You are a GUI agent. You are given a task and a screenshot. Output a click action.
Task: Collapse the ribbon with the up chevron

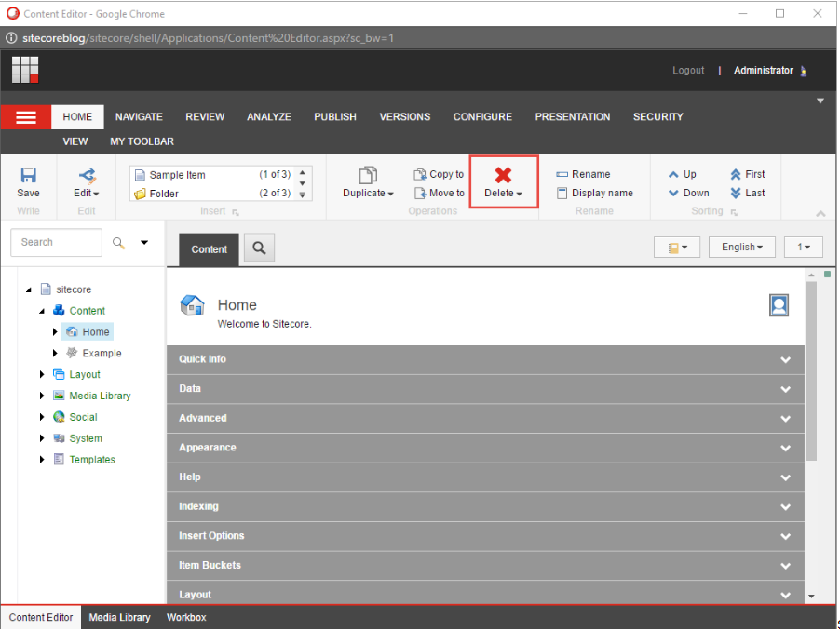coord(820,213)
